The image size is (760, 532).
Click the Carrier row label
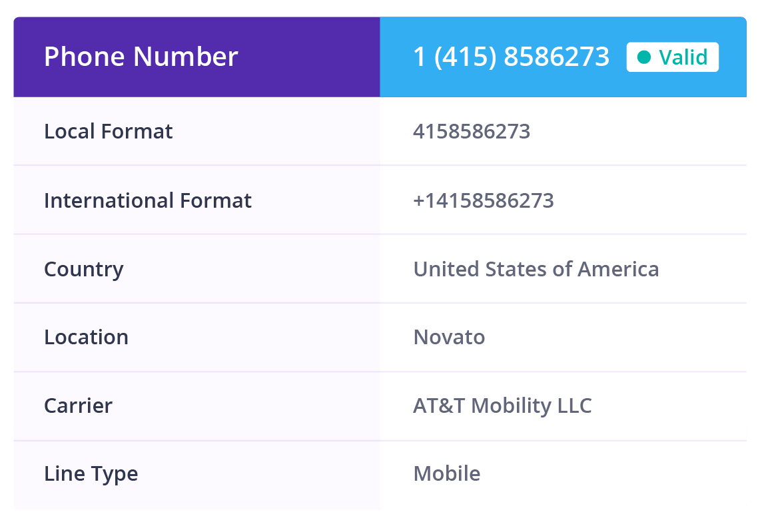(x=78, y=405)
